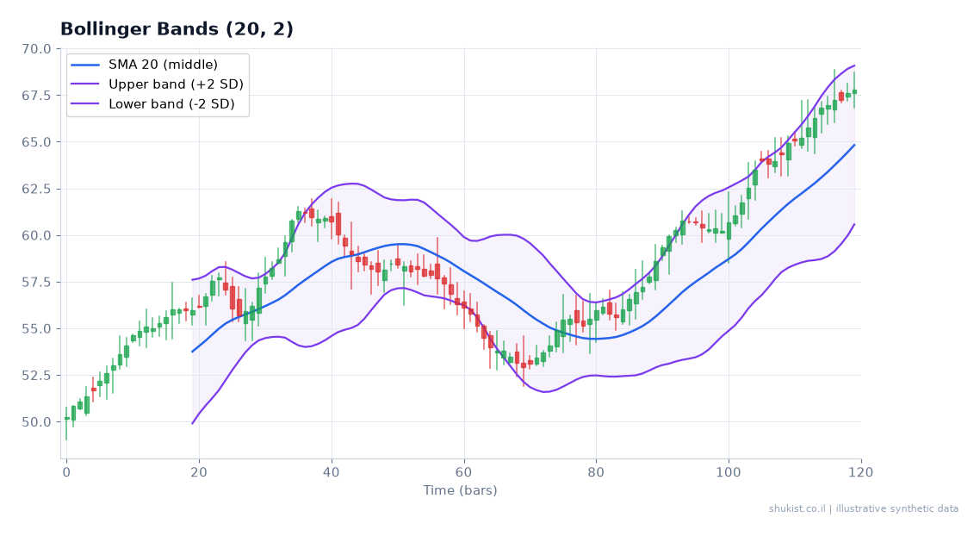Click the 52.5 y-axis tick label
Image resolution: width=980 pixels, height=536 pixels.
[x=37, y=375]
